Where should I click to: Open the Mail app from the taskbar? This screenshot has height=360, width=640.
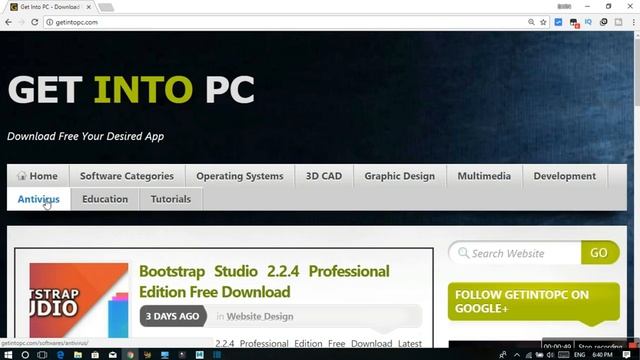[113, 355]
